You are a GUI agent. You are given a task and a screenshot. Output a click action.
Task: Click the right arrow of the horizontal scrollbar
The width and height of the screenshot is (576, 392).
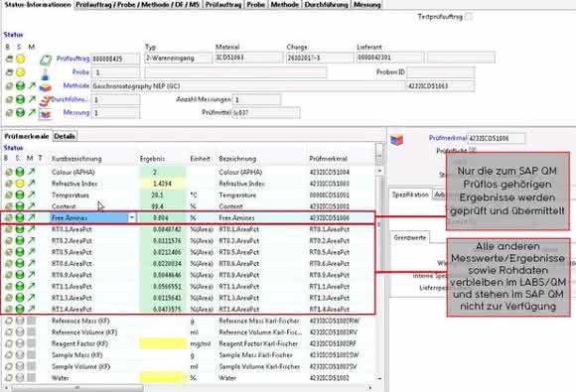click(x=369, y=387)
